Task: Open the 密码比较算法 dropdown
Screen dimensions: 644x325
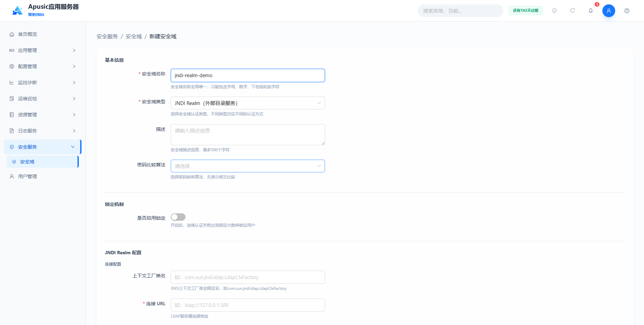Action: tap(248, 166)
